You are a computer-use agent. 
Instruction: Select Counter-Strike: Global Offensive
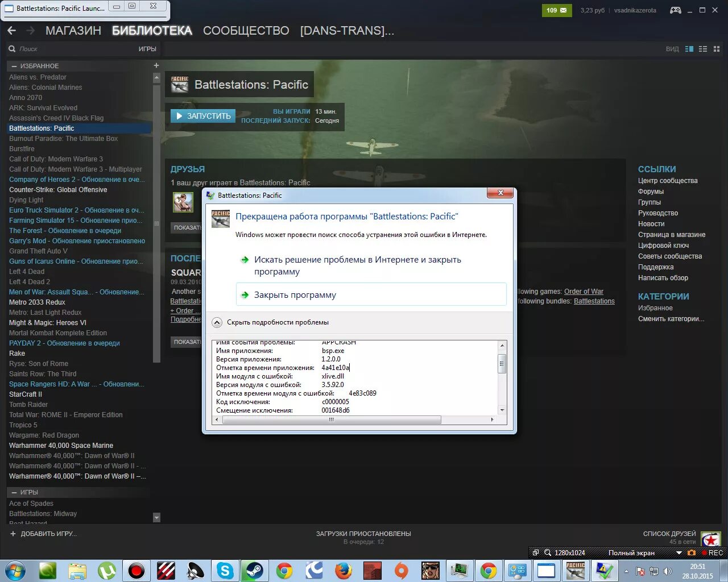[58, 190]
